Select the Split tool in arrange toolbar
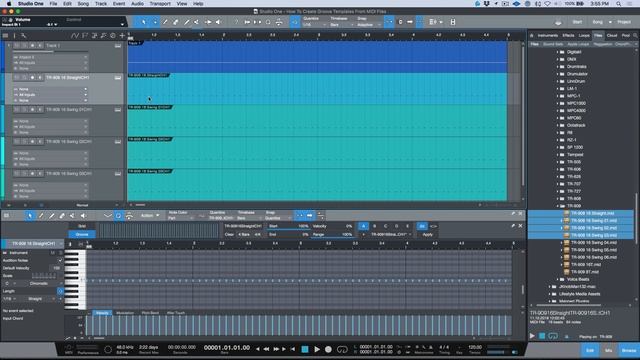 [165, 22]
